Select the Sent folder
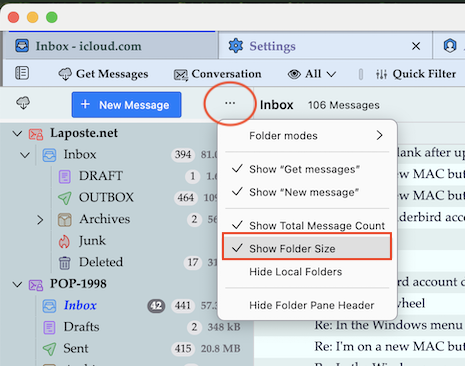This screenshot has height=366, width=465. (x=76, y=348)
